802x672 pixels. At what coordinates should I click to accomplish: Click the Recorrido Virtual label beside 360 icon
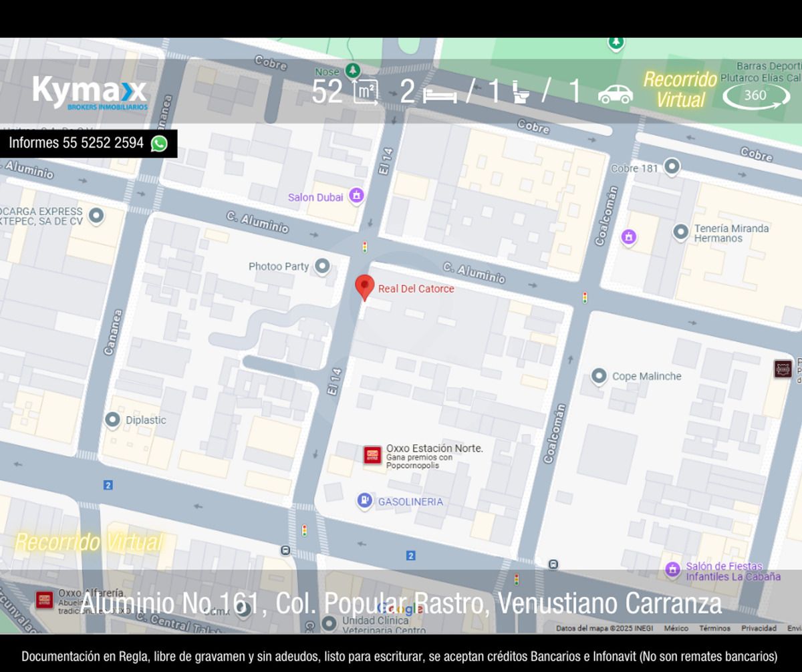point(680,90)
